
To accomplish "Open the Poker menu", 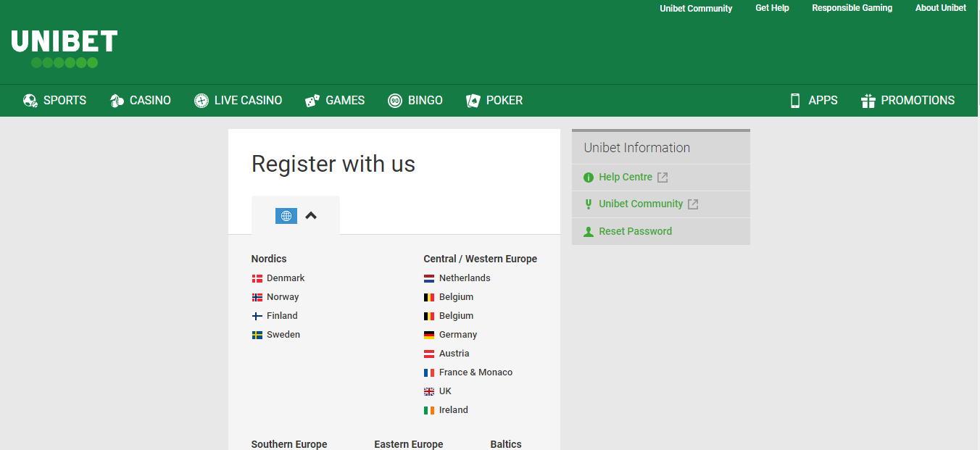I will pos(494,101).
